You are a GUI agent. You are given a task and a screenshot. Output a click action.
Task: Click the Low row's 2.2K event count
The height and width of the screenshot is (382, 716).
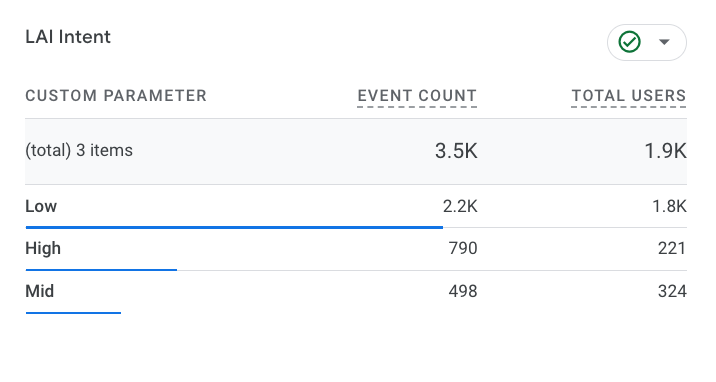460,206
